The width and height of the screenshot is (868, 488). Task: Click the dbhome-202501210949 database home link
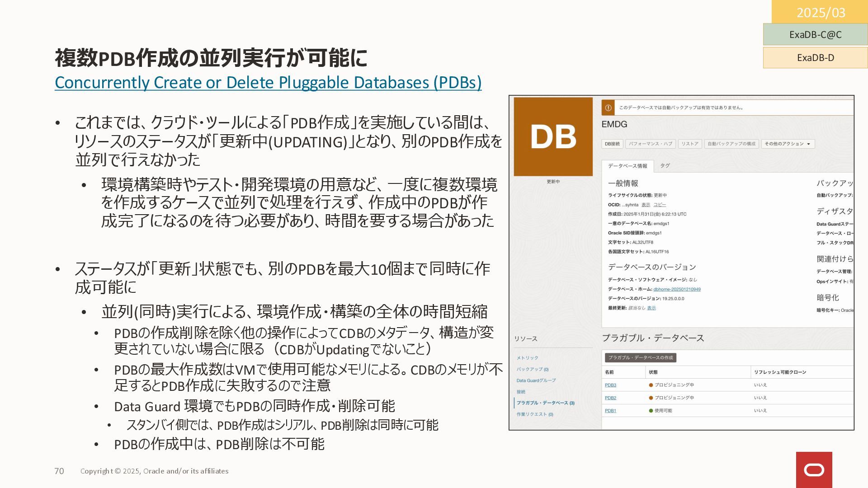click(x=677, y=289)
